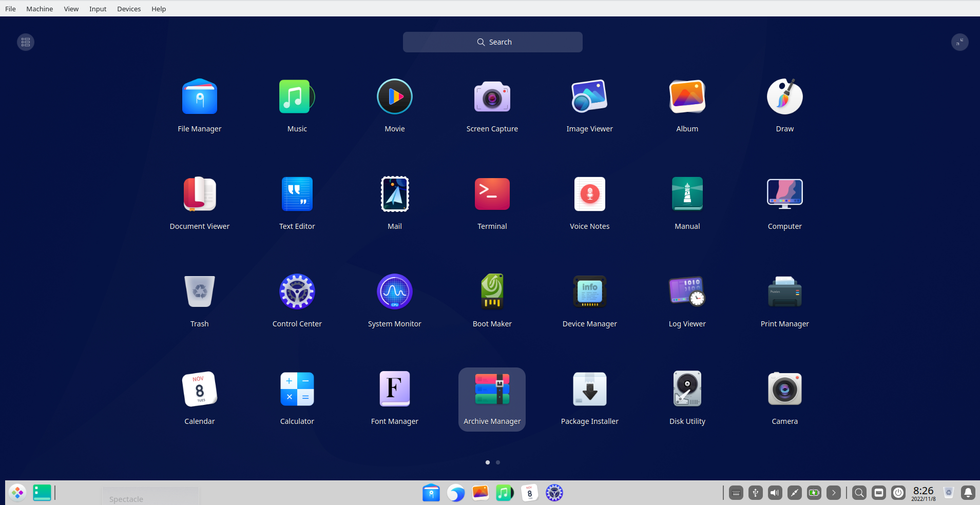Image resolution: width=980 pixels, height=505 pixels.
Task: Go to the second launcher page dot
Action: [x=497, y=462]
